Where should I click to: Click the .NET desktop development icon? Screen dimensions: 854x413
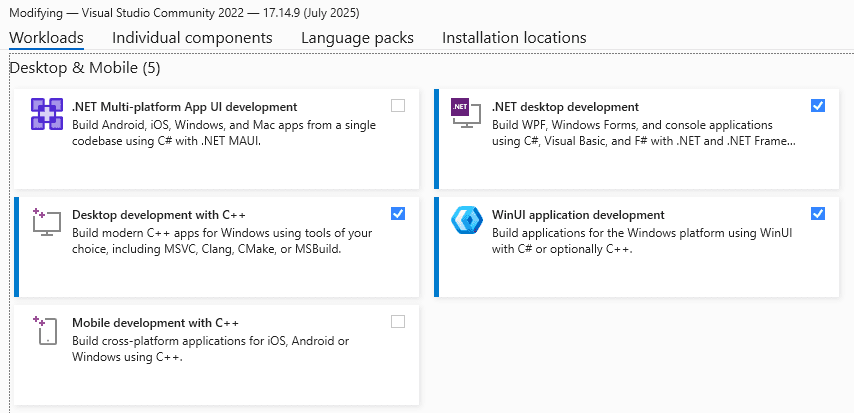pyautogui.click(x=467, y=113)
